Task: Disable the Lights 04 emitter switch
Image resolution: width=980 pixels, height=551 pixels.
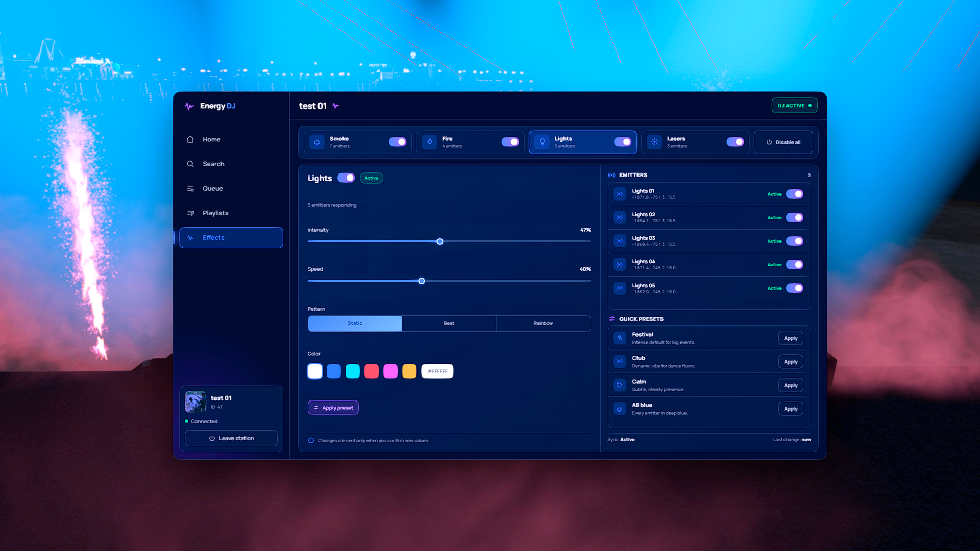Action: 795,264
